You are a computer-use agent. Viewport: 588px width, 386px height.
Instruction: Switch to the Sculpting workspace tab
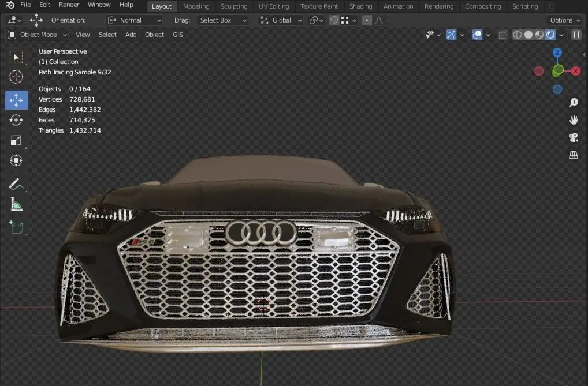click(x=233, y=6)
